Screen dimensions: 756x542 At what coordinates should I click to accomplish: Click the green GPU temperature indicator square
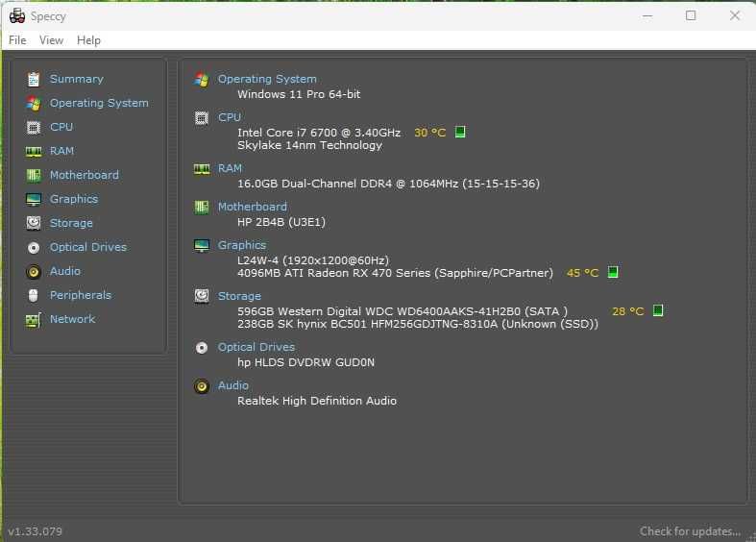pos(613,272)
